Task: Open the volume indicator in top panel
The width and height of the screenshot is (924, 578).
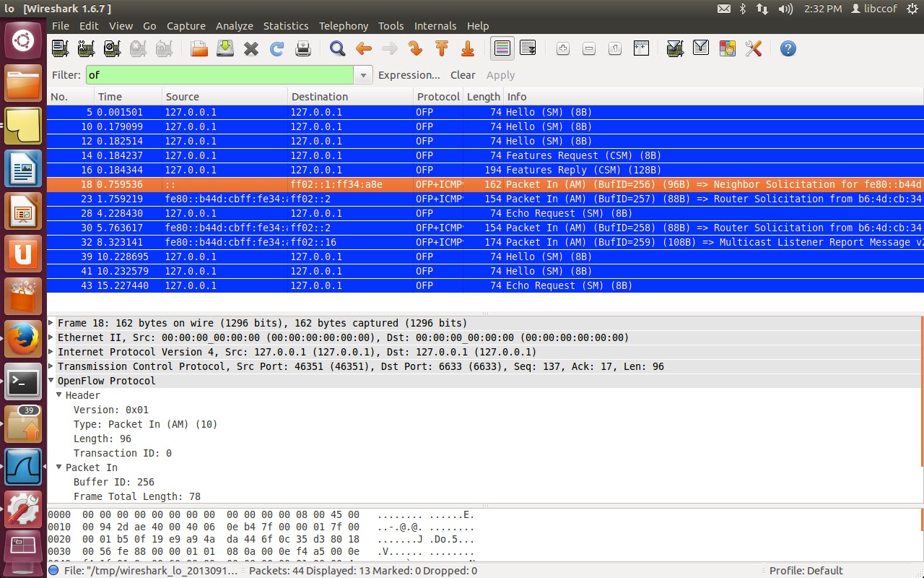Action: click(x=786, y=9)
